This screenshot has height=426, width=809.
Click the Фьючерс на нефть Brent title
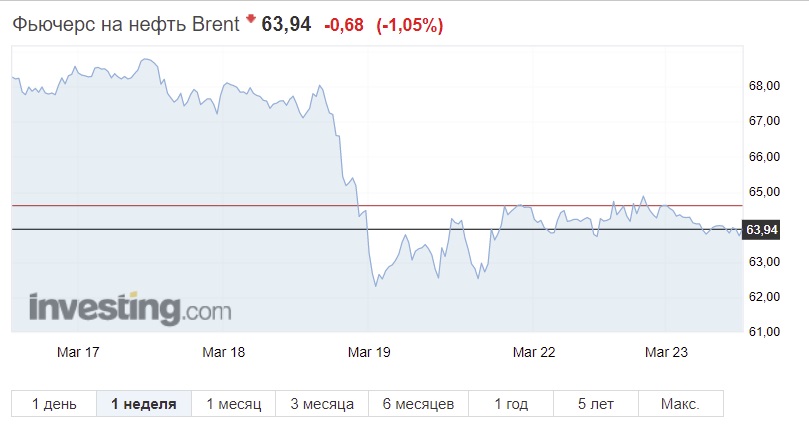126,24
